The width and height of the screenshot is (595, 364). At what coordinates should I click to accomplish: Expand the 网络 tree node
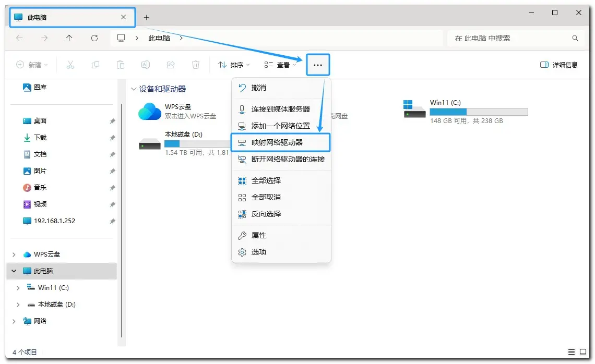click(x=14, y=321)
